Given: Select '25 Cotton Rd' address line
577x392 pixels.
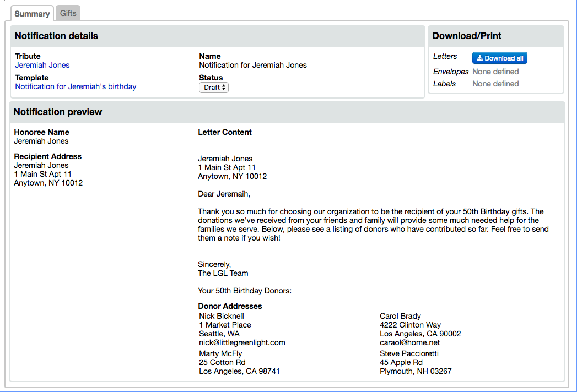Looking at the screenshot, I should coord(222,363).
